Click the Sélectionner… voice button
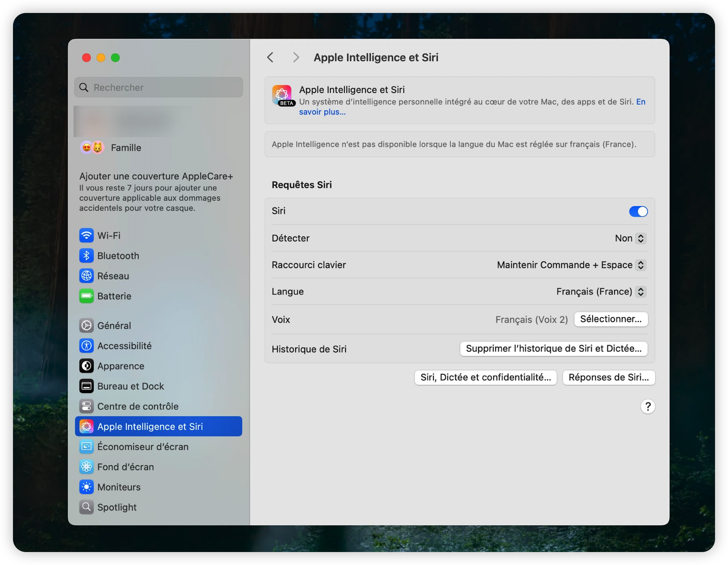This screenshot has width=728, height=565. 611,319
